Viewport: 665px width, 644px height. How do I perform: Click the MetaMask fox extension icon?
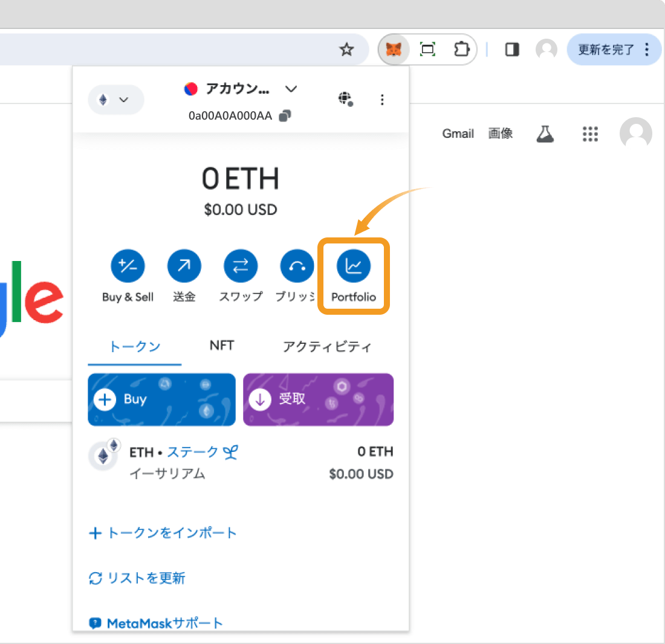(394, 50)
